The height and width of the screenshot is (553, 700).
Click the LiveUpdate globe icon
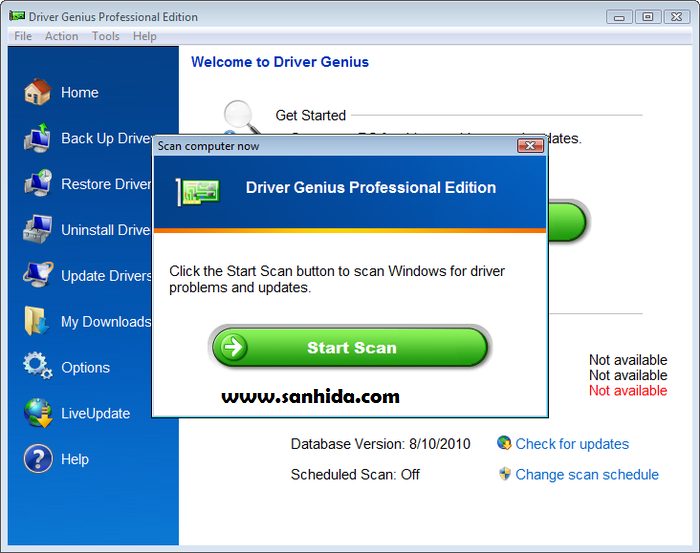coord(38,413)
